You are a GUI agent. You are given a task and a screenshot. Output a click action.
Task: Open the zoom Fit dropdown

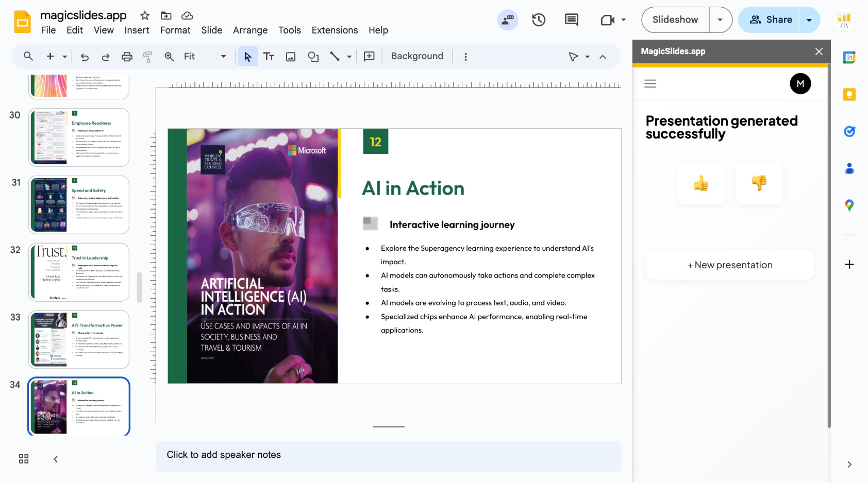(223, 56)
